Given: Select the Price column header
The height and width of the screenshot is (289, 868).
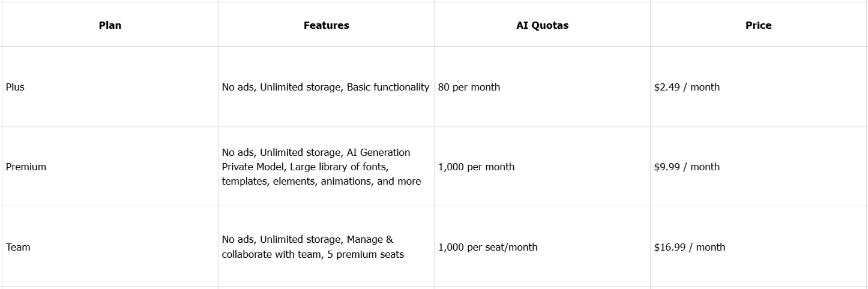Looking at the screenshot, I should (758, 25).
